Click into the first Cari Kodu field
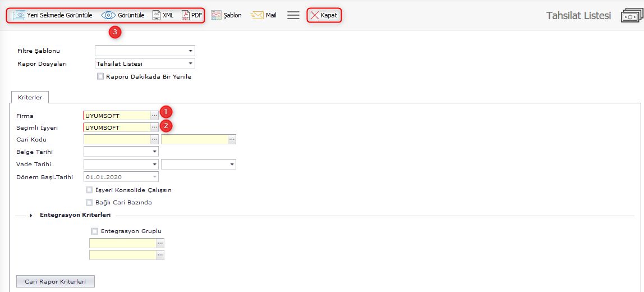Viewport: 644px width, 292px height. [117, 139]
